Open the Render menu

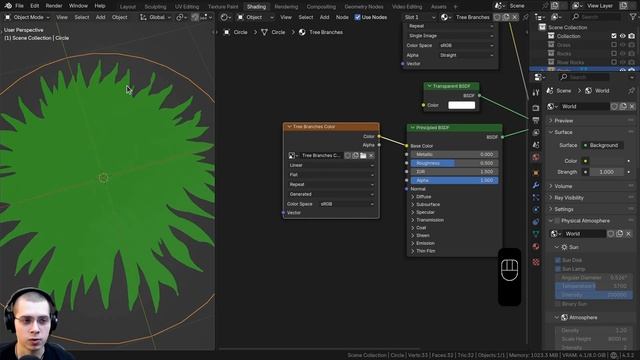(x=54, y=6)
